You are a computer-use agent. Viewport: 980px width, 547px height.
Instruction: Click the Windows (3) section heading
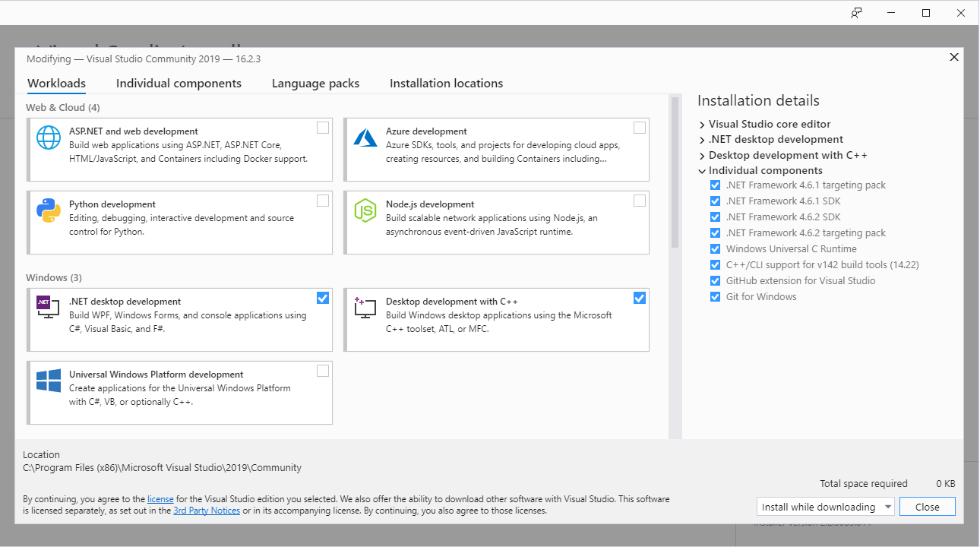(54, 278)
